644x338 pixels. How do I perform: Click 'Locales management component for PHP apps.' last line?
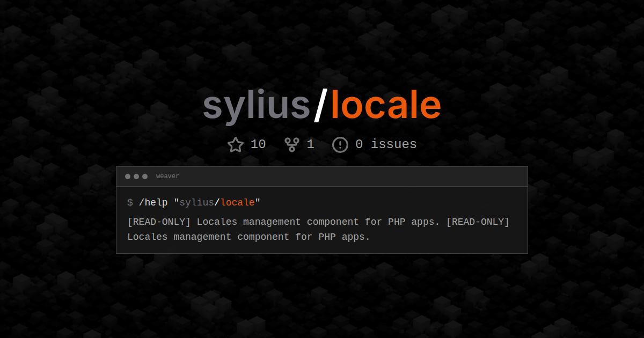click(248, 237)
